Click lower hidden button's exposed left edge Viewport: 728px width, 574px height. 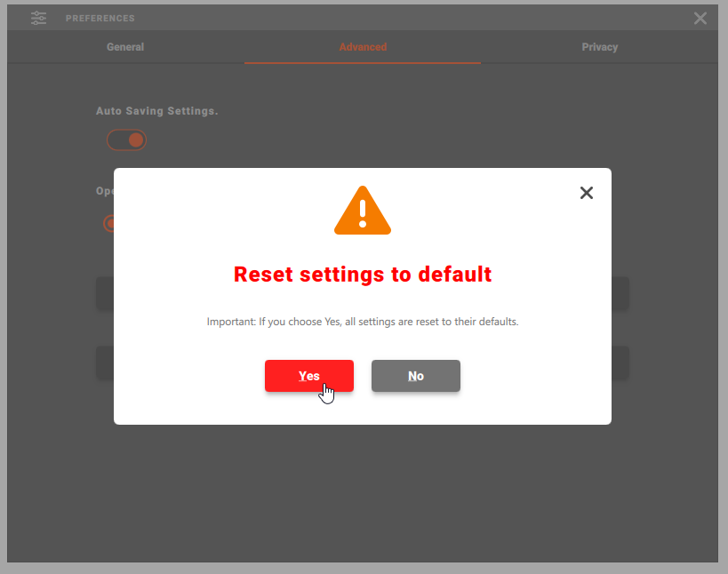coord(105,363)
